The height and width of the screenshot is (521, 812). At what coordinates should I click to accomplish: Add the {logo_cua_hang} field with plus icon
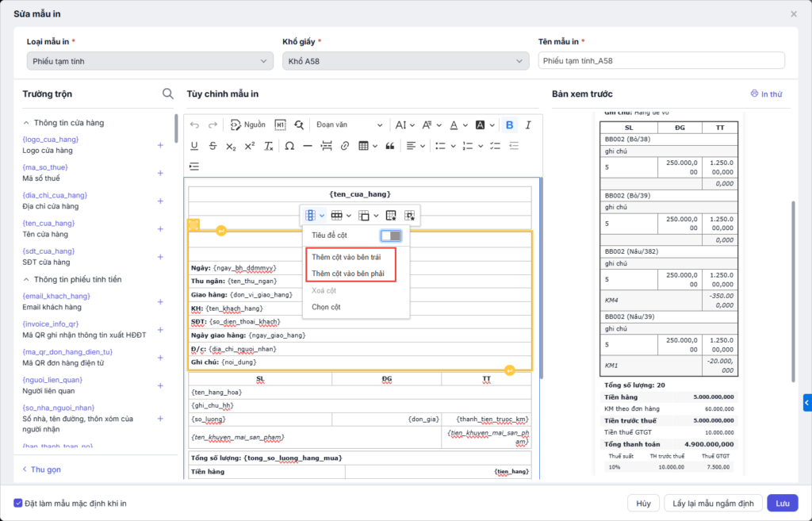click(x=160, y=145)
